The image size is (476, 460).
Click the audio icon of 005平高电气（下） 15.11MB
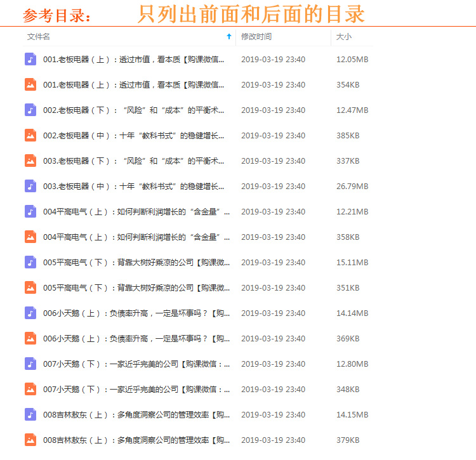point(30,263)
